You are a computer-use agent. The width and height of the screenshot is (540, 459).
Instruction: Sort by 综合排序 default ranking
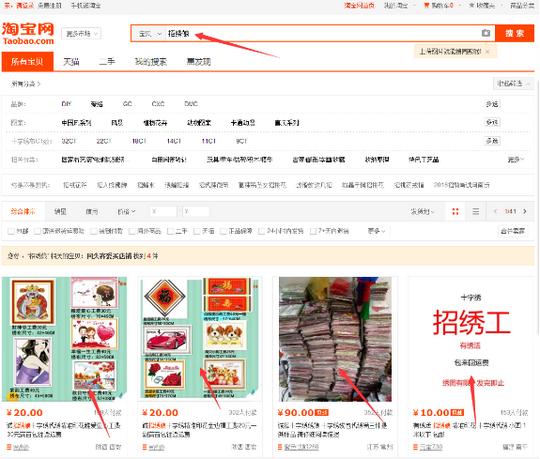(x=23, y=211)
